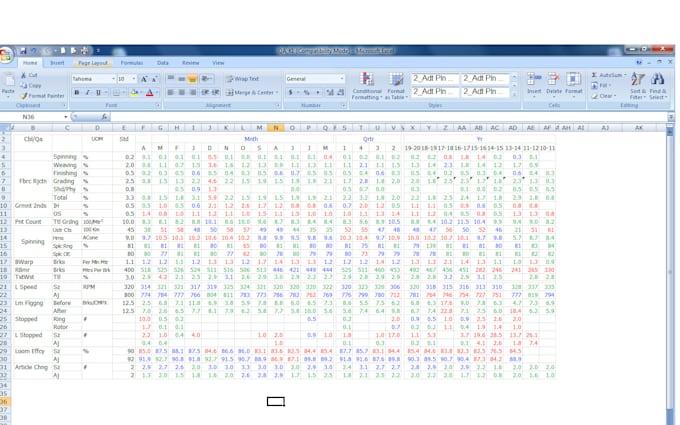
Task: Apply Percent Style format
Action: [306, 92]
